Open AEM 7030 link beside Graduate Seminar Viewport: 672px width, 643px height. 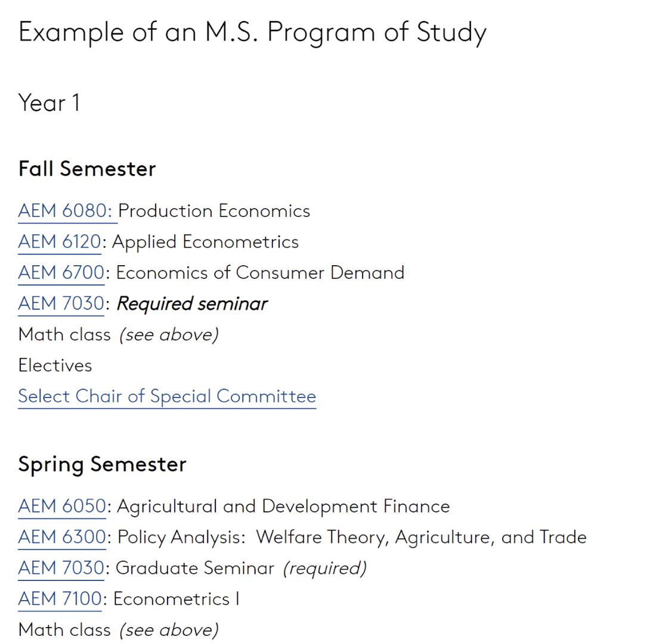[x=61, y=568]
